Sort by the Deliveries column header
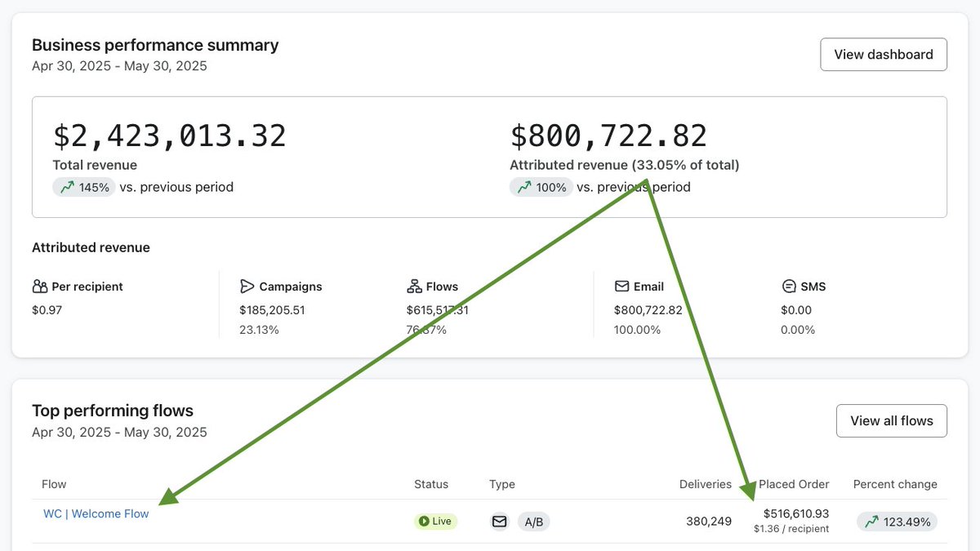This screenshot has width=980, height=551. 706,483
